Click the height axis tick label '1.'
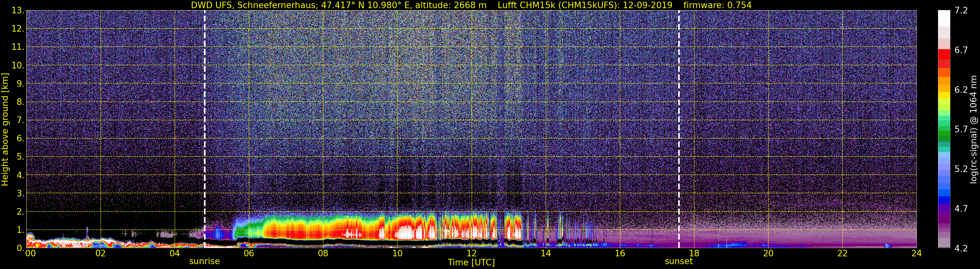 click(20, 230)
